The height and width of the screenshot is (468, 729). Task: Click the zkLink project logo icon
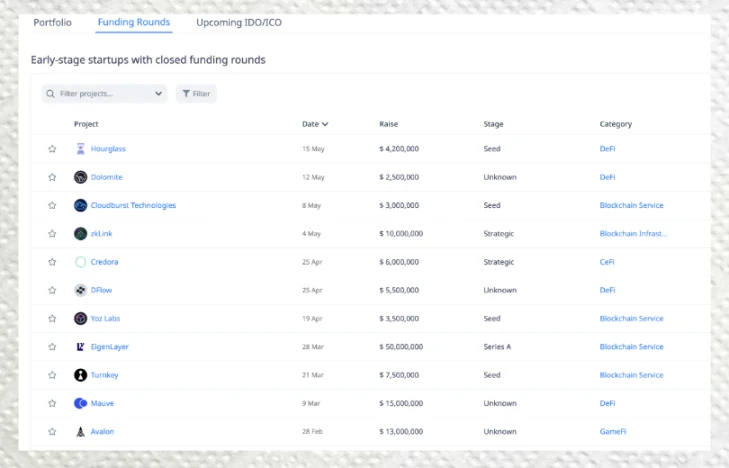click(80, 233)
